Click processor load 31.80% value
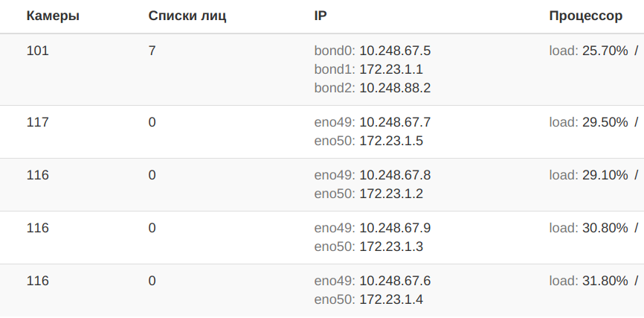 (x=605, y=281)
